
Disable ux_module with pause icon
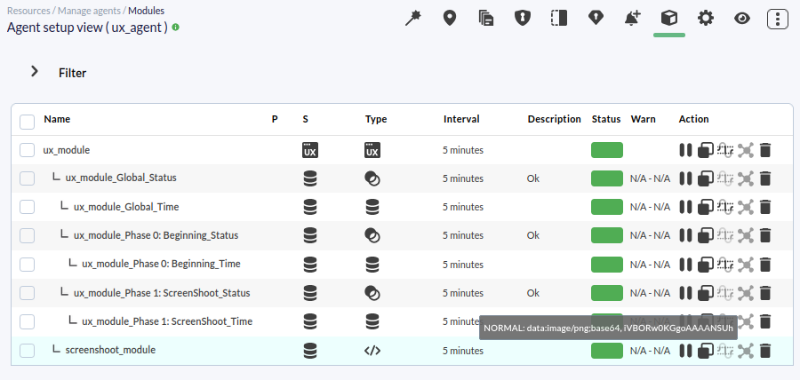[686, 150]
